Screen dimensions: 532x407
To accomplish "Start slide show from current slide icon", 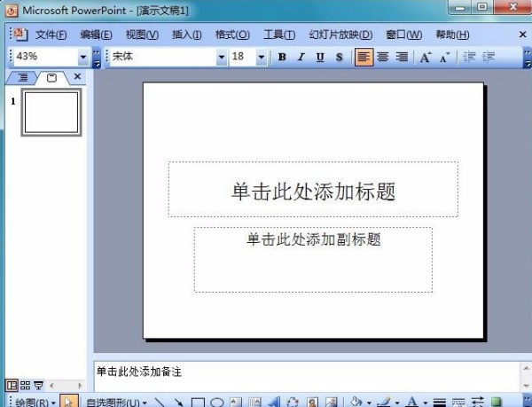I will point(39,386).
